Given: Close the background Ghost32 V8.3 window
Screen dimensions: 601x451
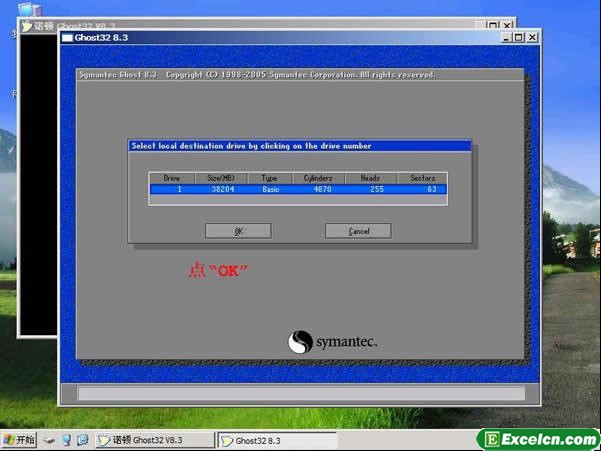Looking at the screenshot, I should (507, 25).
